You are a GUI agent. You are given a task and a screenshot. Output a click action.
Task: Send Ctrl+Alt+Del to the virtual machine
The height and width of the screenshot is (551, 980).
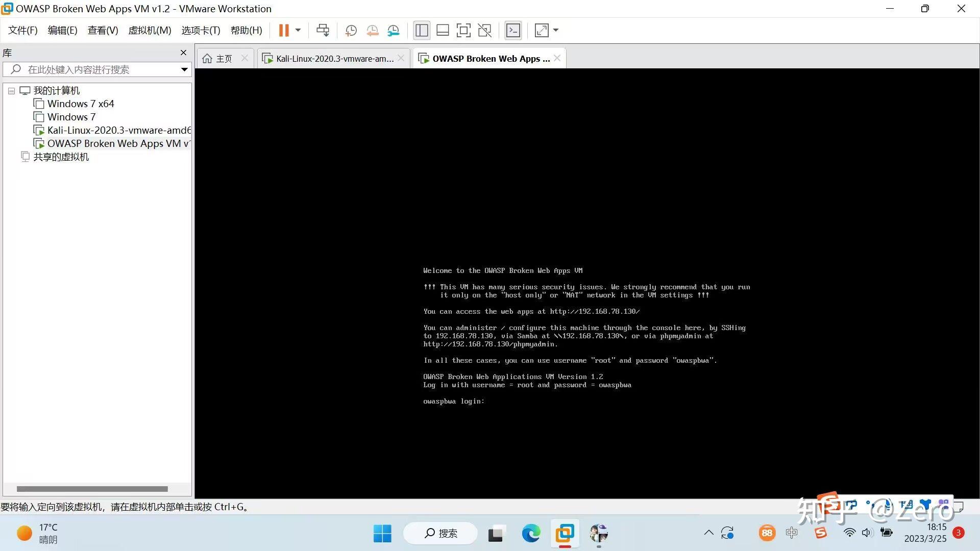[323, 31]
